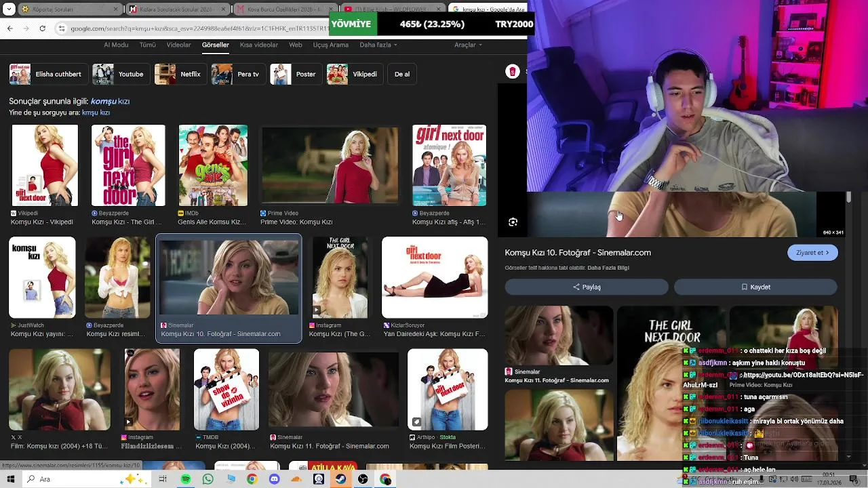
Task: Click the Ziyaret et button
Action: 812,253
